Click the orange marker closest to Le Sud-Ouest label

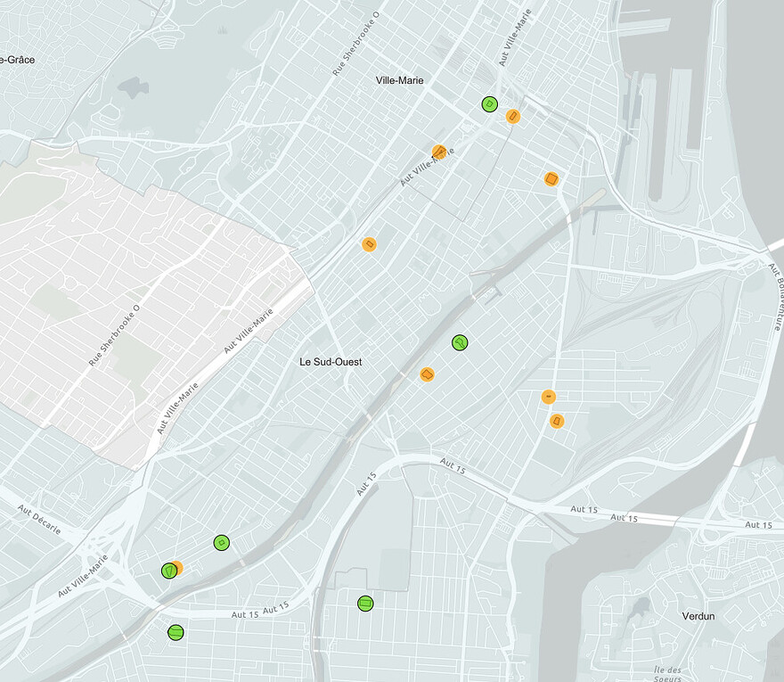[x=427, y=374]
